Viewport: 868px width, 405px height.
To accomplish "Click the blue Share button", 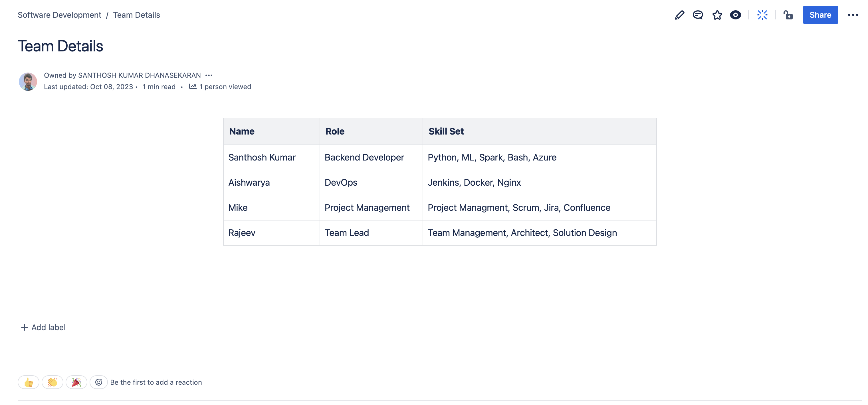I will 820,15.
